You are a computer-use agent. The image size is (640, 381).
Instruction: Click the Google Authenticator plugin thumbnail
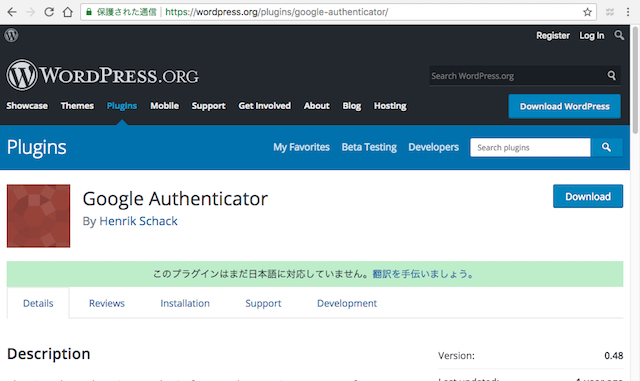pos(38,216)
